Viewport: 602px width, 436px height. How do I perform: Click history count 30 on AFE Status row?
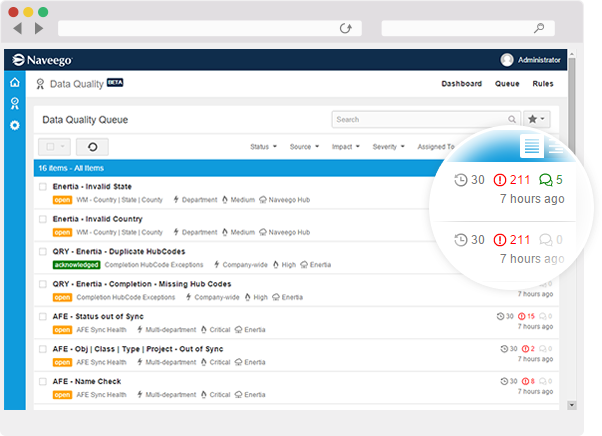[x=505, y=316]
